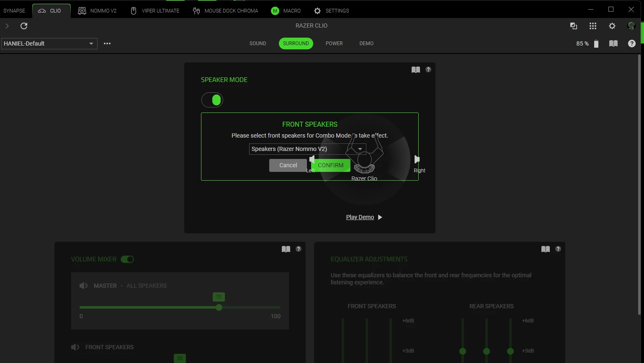Select the Surround subtab
This screenshot has height=363, width=644.
click(296, 43)
